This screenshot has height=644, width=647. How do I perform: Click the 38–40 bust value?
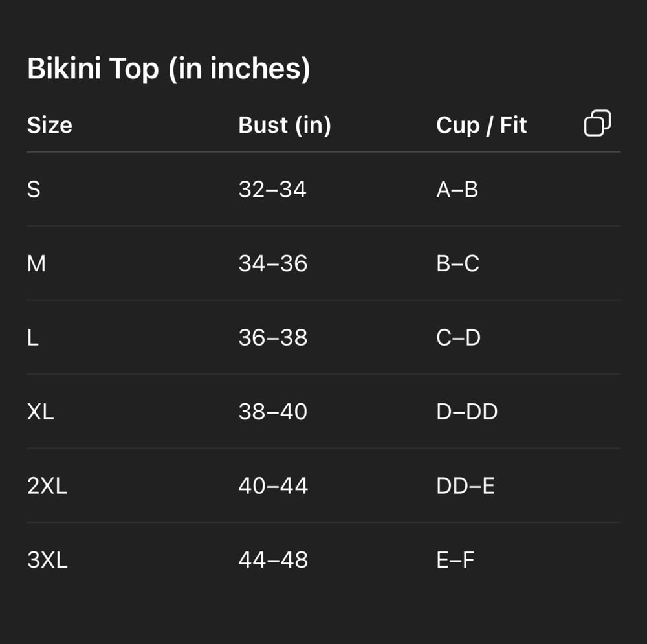[272, 412]
